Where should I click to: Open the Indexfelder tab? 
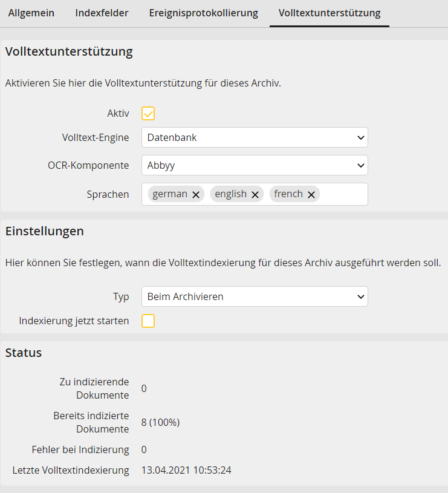(102, 13)
